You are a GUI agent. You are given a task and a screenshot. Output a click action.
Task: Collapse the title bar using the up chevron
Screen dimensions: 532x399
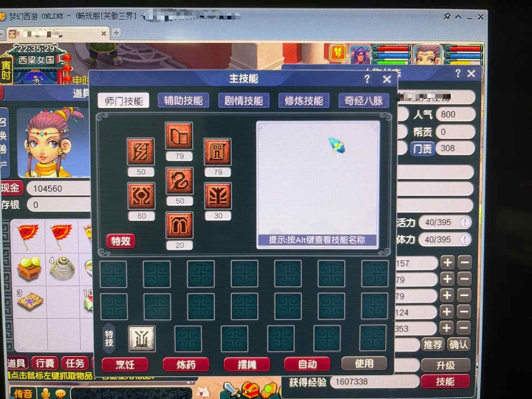(458, 17)
